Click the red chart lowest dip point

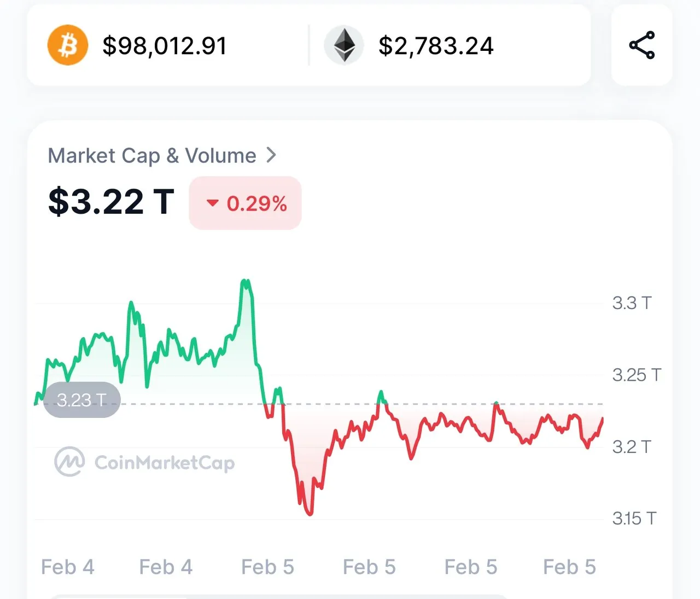(x=310, y=513)
